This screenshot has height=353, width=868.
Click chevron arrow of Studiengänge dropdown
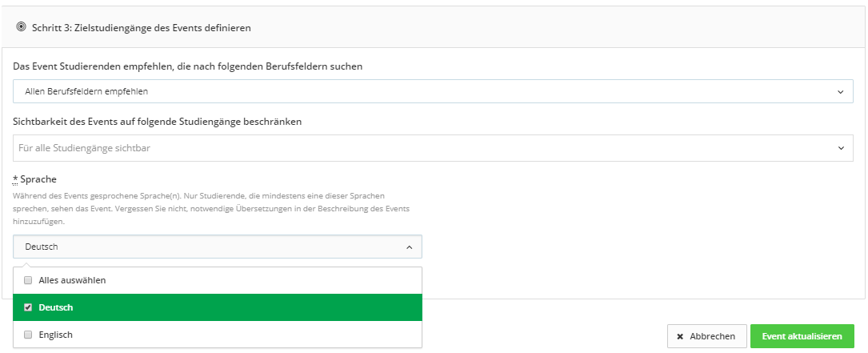(x=840, y=148)
